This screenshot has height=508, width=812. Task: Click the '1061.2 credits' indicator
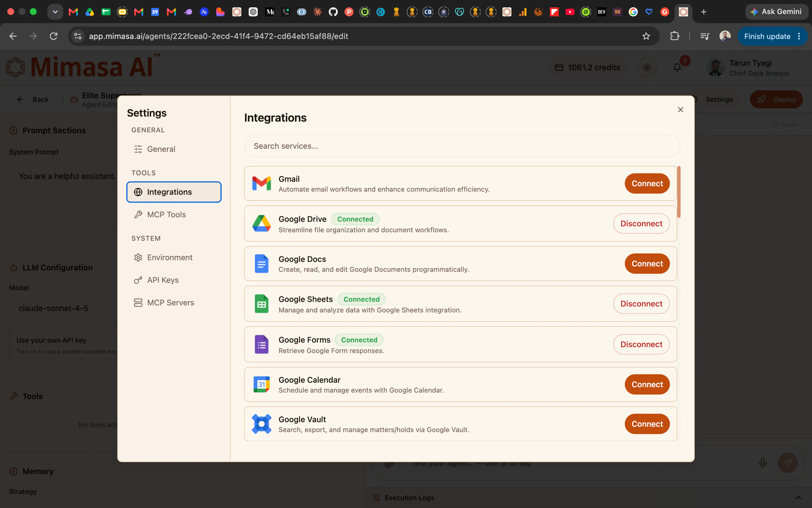pyautogui.click(x=587, y=67)
